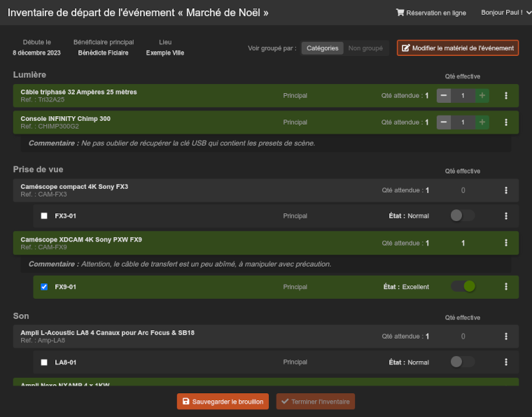Open options menu for Ampli L-Acoustic LA8
532x417 pixels.
point(506,337)
